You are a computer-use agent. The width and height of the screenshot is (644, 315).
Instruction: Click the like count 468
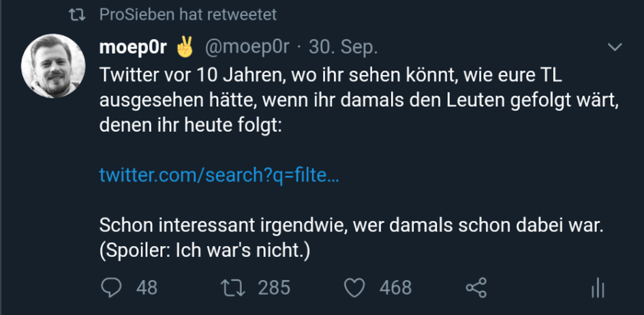396,288
